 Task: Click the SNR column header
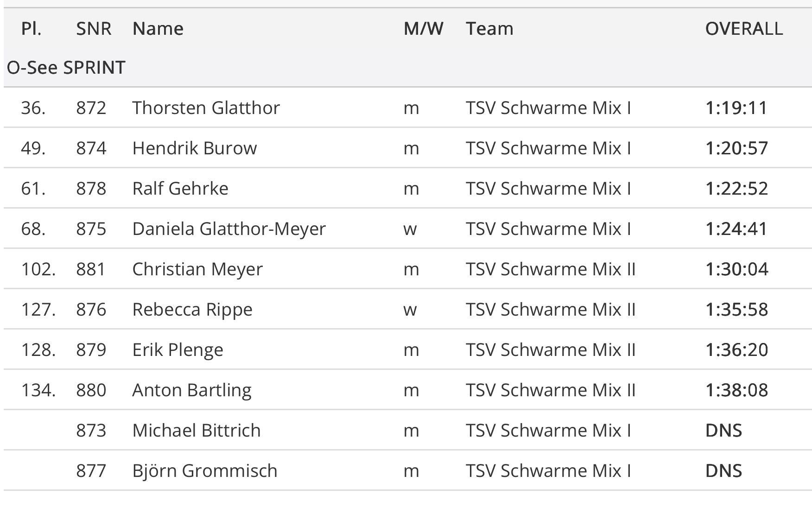coord(94,29)
